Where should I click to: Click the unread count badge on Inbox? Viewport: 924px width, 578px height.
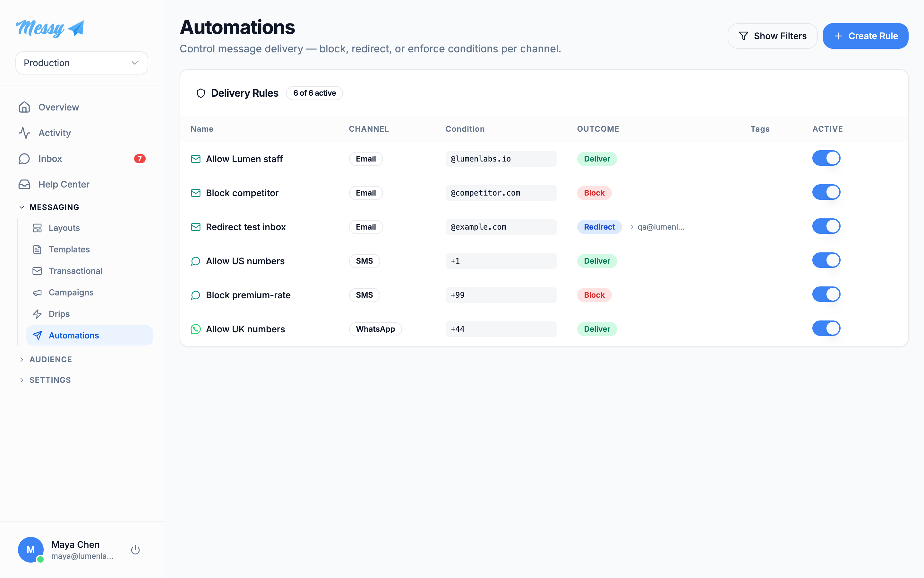pyautogui.click(x=140, y=159)
